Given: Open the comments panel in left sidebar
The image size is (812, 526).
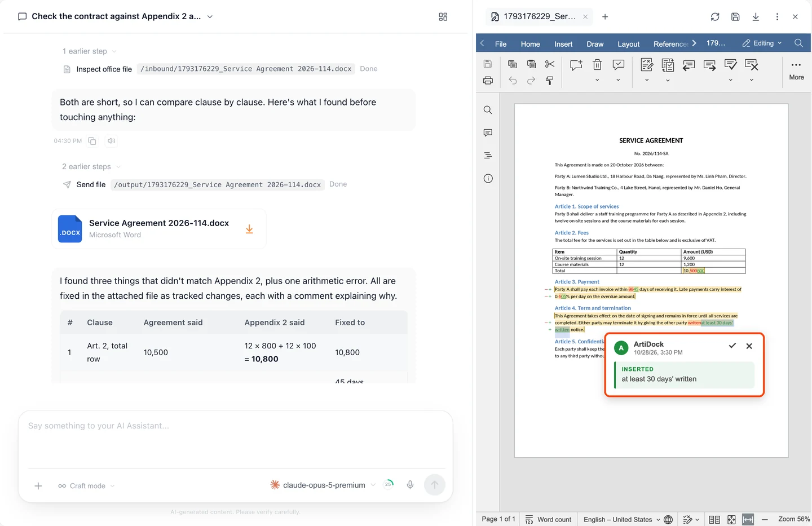Looking at the screenshot, I should (x=488, y=133).
